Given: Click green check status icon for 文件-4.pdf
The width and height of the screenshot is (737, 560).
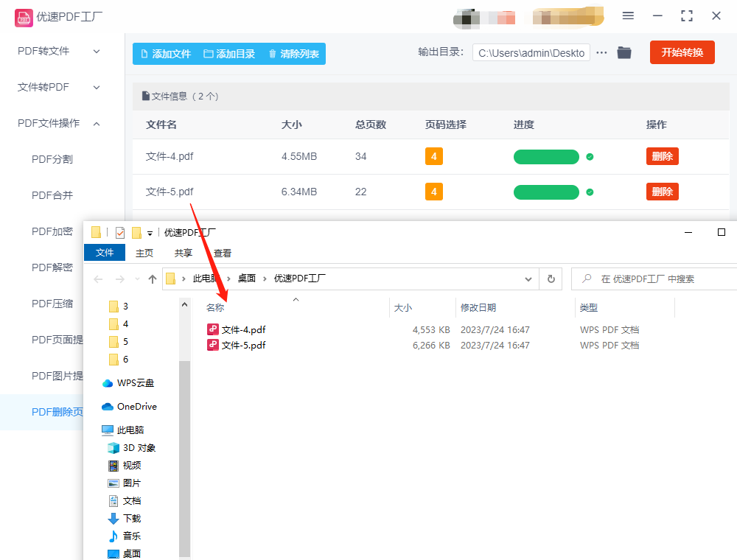Looking at the screenshot, I should pyautogui.click(x=590, y=157).
